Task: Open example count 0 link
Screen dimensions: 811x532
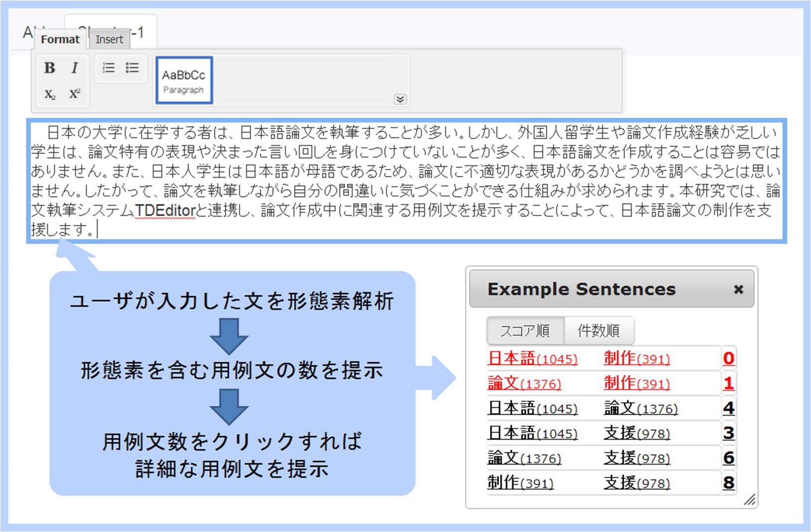Action: (728, 358)
